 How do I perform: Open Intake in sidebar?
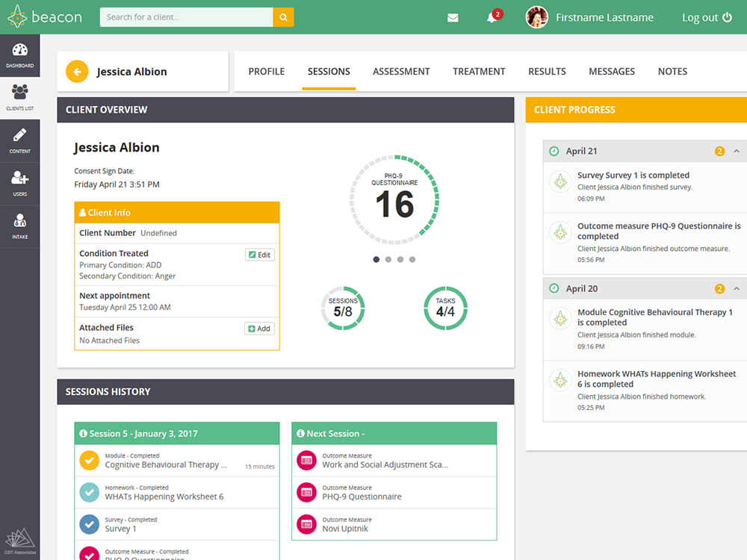(x=20, y=226)
